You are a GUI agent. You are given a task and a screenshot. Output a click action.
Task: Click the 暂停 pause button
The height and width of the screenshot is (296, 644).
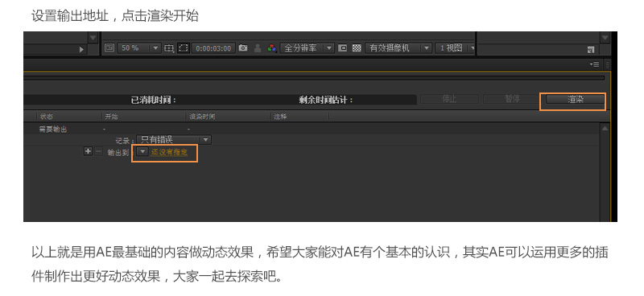tap(512, 99)
